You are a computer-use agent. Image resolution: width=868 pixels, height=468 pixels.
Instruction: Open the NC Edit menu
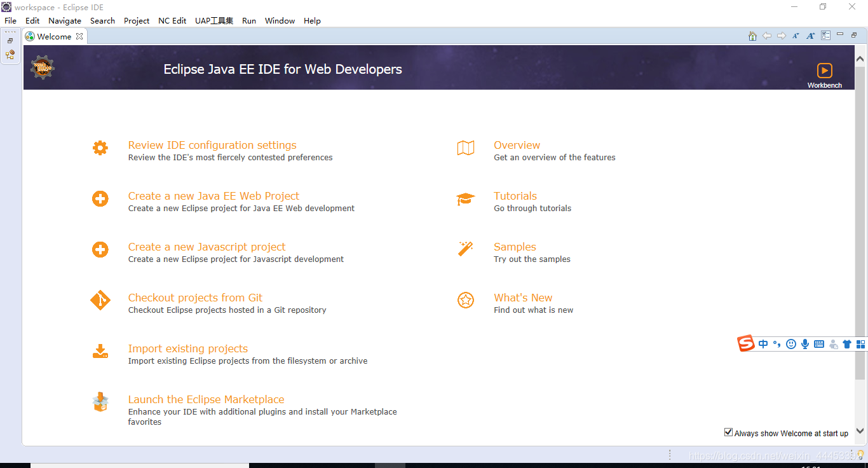(172, 20)
